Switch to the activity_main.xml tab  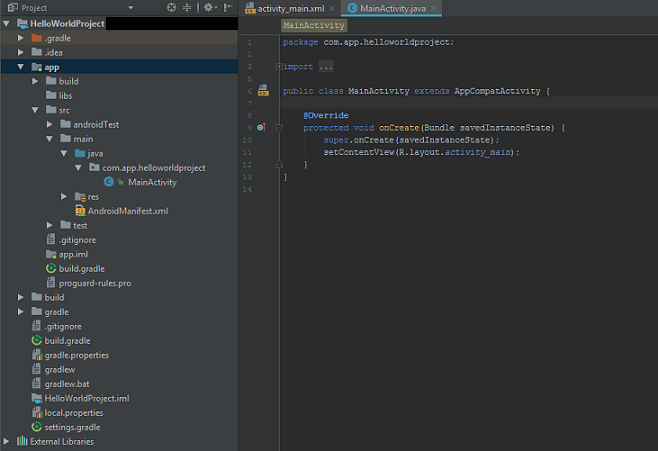click(x=291, y=8)
